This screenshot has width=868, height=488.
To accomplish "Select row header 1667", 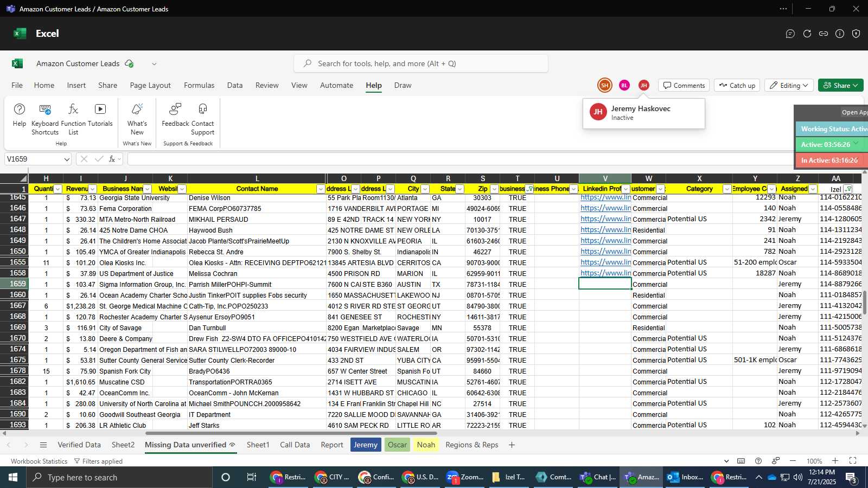I will (x=14, y=306).
